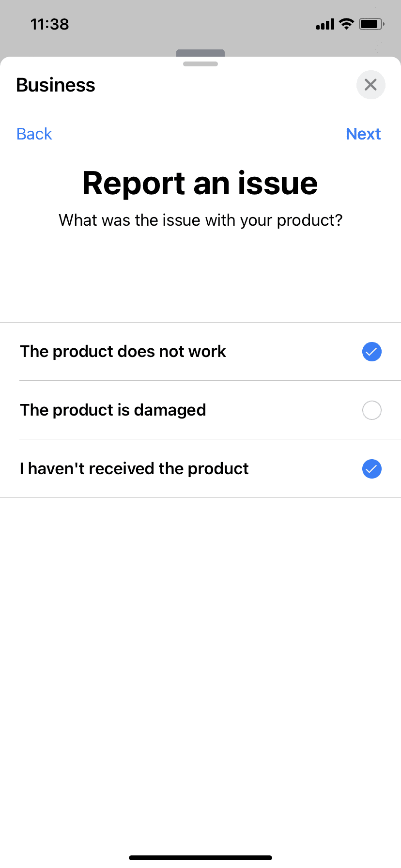Uncheck the checkmark for haven't received the product
The width and height of the screenshot is (401, 868).
(x=371, y=469)
